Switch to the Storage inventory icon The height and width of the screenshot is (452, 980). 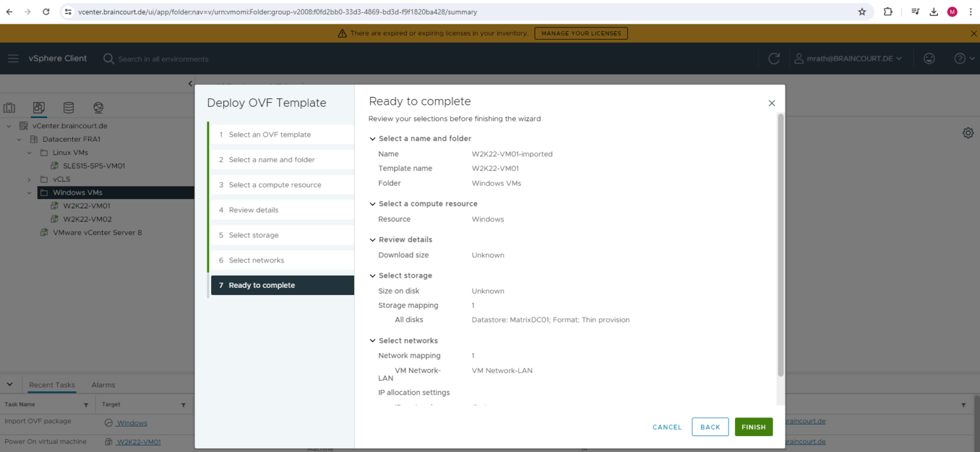pyautogui.click(x=68, y=107)
